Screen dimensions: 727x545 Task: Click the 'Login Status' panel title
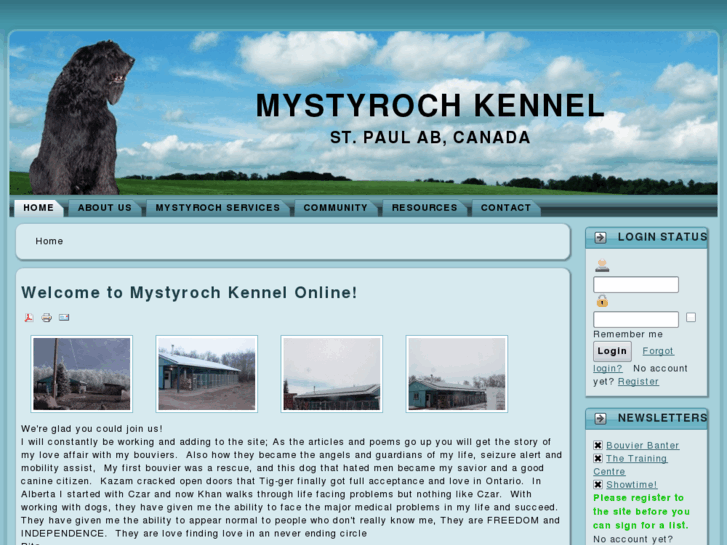tap(663, 237)
